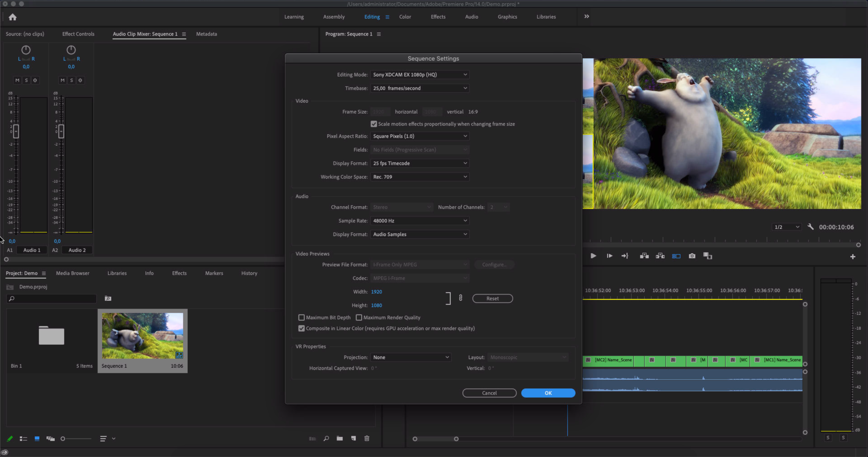868x457 pixels.
Task: Switch to the Effects workspace tab
Action: point(438,17)
